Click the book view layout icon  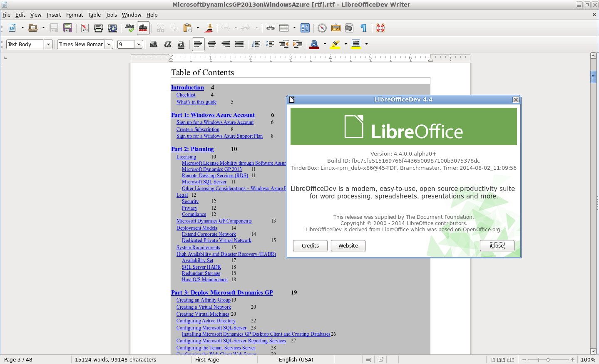coord(511,360)
